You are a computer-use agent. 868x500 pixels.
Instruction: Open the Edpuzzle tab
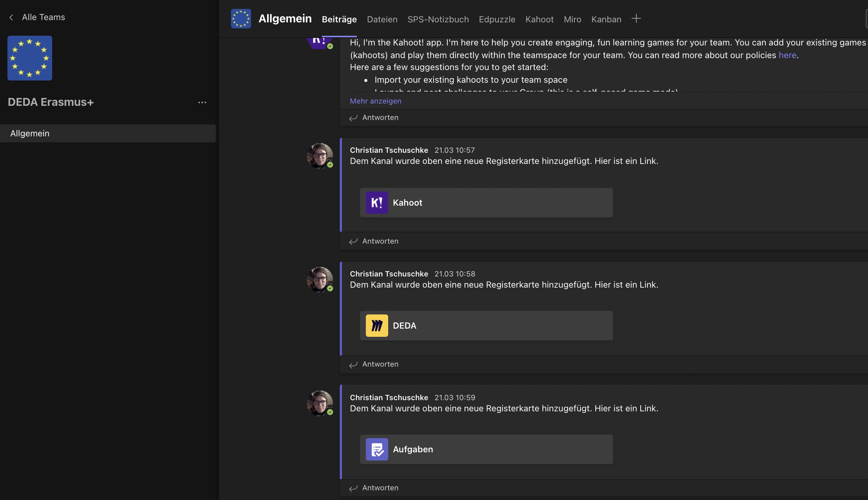tap(497, 19)
